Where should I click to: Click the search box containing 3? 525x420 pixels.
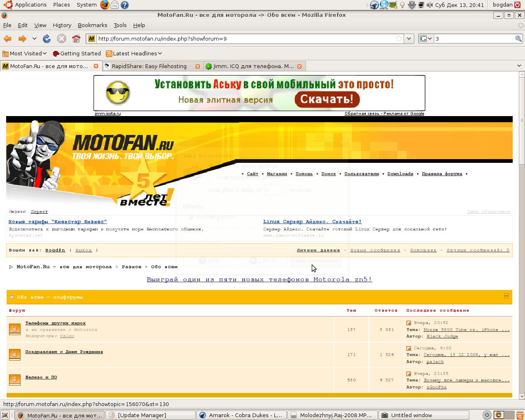(x=474, y=39)
